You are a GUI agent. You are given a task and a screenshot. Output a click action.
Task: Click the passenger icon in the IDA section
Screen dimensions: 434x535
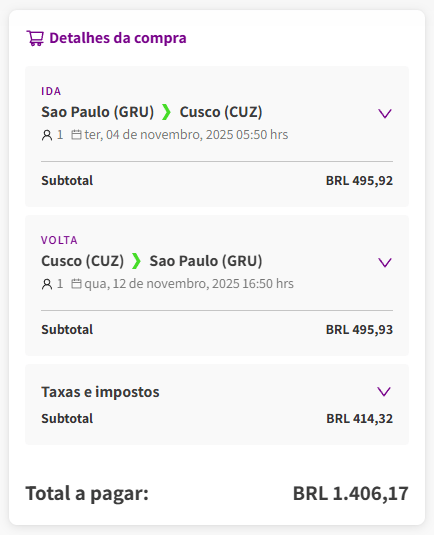coord(47,135)
